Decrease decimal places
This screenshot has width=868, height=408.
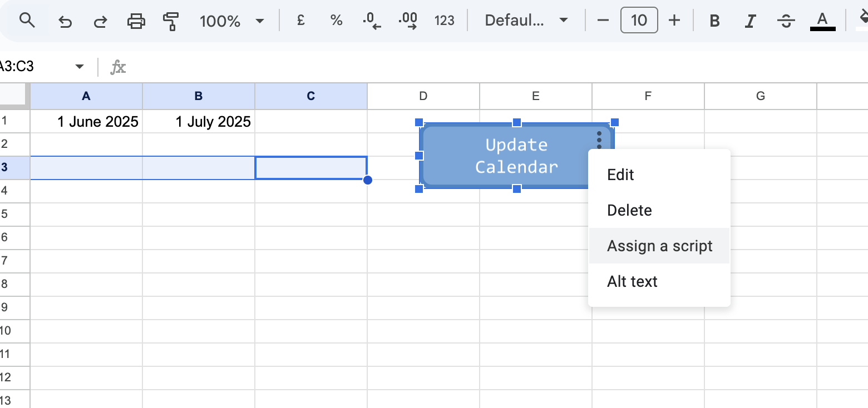click(372, 21)
